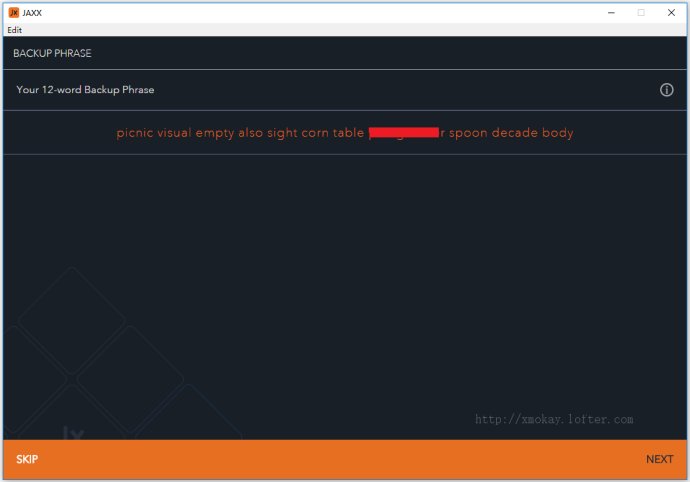Click the SKIP button
690x482 pixels.
(27, 459)
